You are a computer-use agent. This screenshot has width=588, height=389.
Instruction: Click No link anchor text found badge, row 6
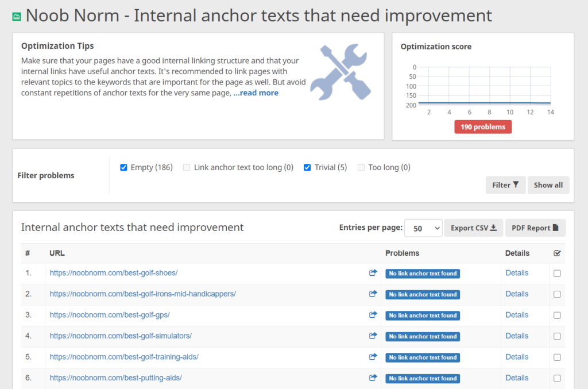423,379
